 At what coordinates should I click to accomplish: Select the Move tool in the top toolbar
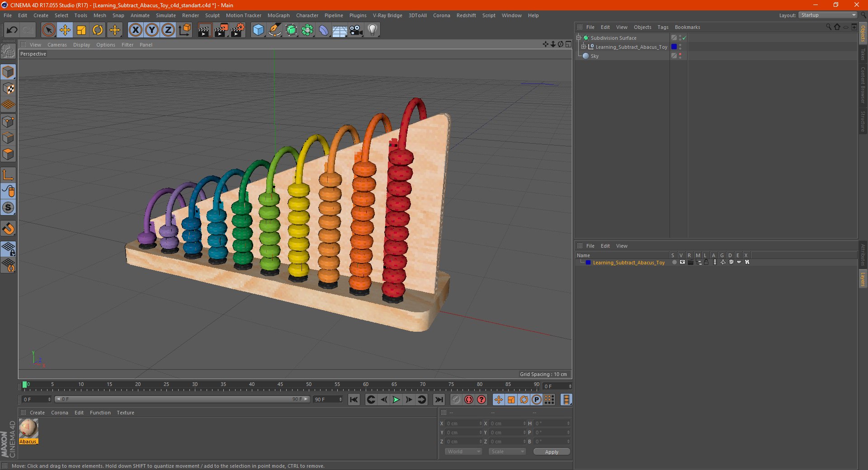click(65, 30)
